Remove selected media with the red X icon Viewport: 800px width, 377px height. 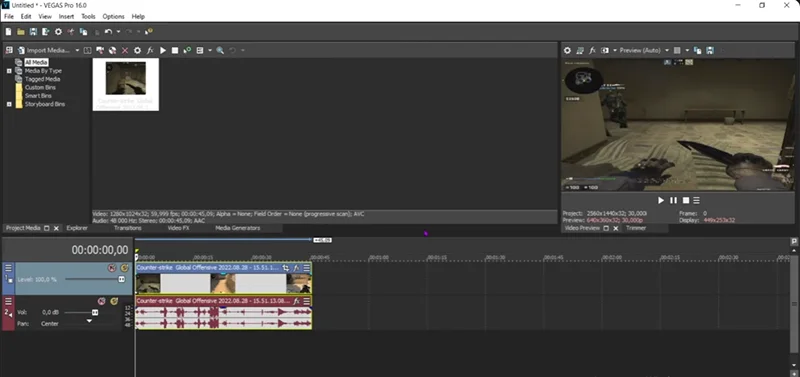pyautogui.click(x=125, y=51)
